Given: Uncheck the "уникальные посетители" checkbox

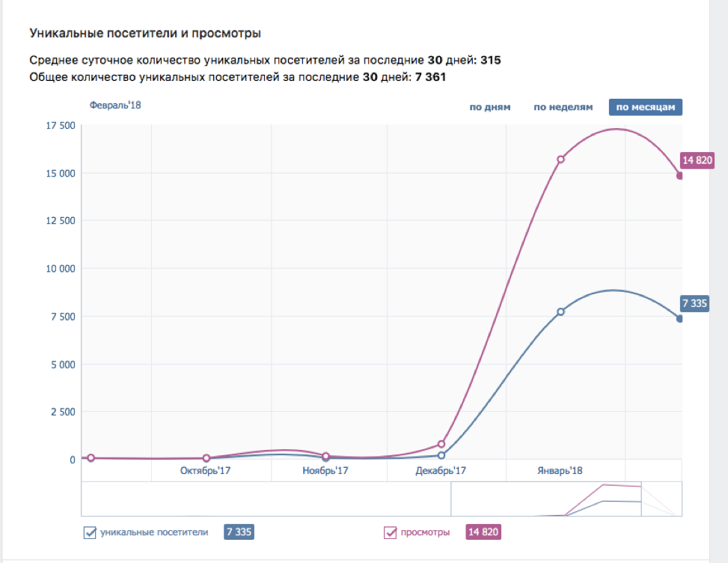Looking at the screenshot, I should tap(91, 533).
